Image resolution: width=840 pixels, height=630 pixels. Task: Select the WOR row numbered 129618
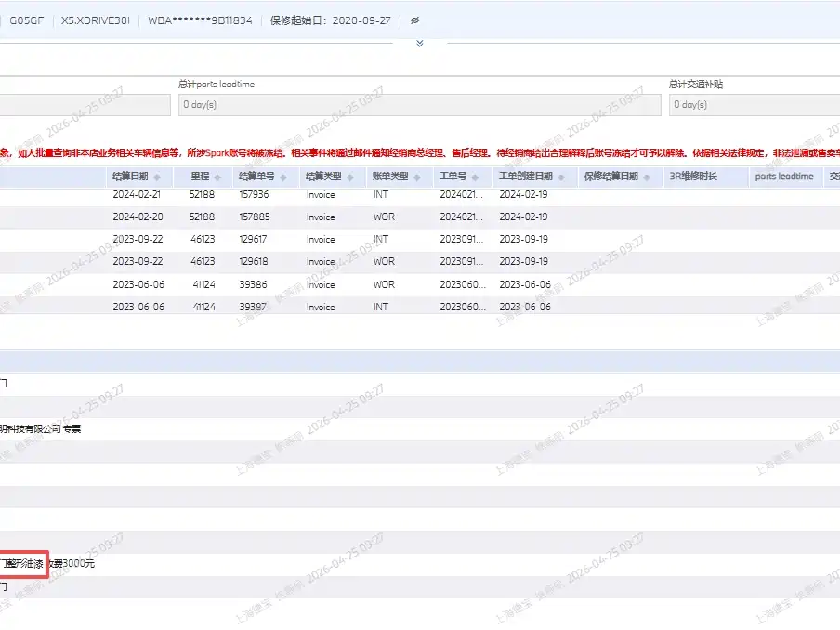click(420, 262)
